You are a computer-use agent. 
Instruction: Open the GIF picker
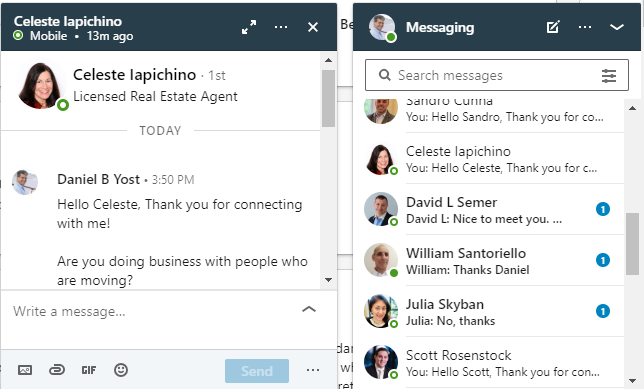click(x=89, y=370)
